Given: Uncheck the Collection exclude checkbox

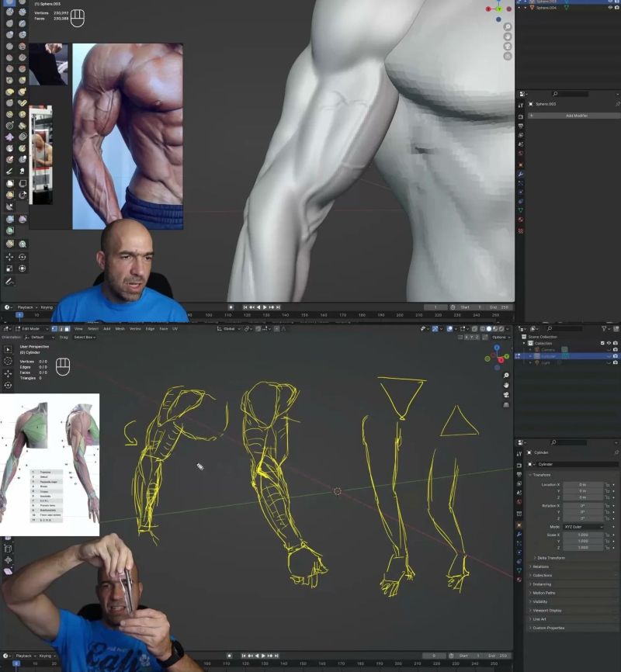Looking at the screenshot, I should (602, 343).
